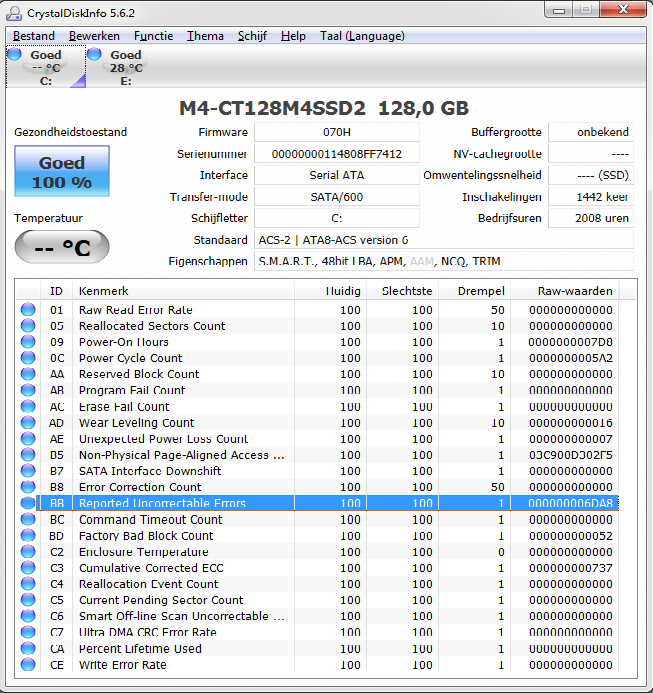Click the Kenmerk column header
The height and width of the screenshot is (693, 653).
[183, 291]
